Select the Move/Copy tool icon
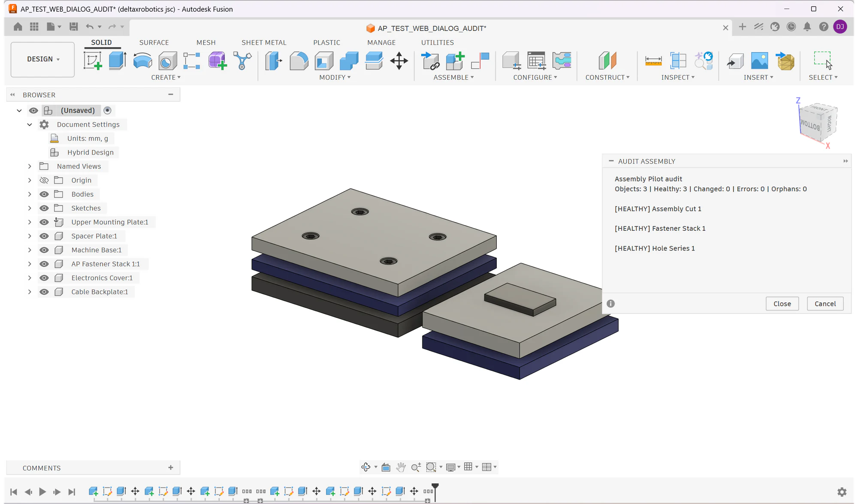The width and height of the screenshot is (858, 504). pos(399,60)
